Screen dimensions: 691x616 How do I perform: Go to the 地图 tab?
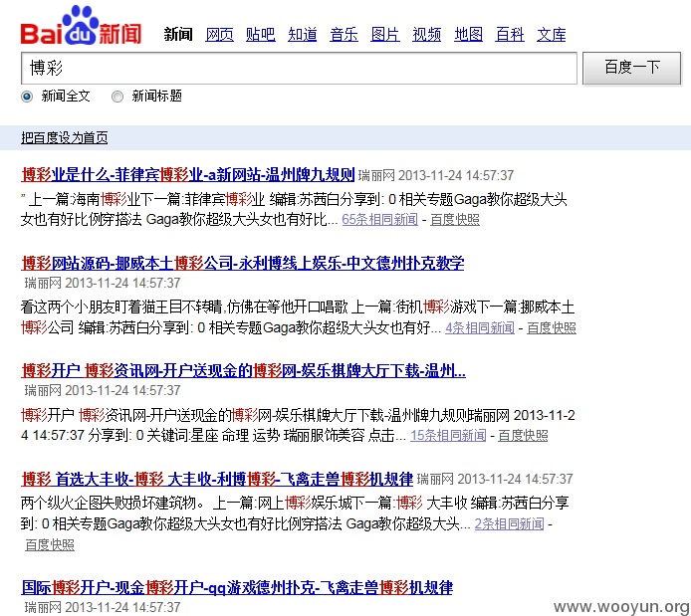tap(468, 34)
